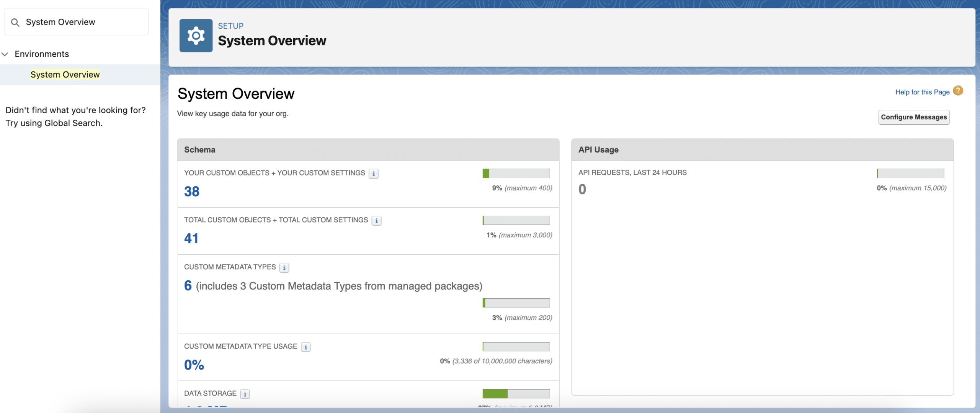Collapse the Environments section chevron
Viewport: 980px width, 413px height.
(5, 54)
